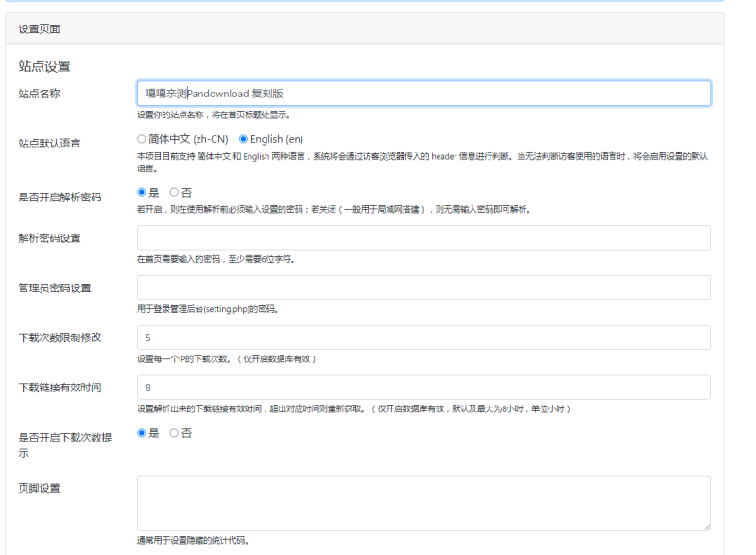Click 下载次数限制修改 field showing 5

tap(423, 338)
